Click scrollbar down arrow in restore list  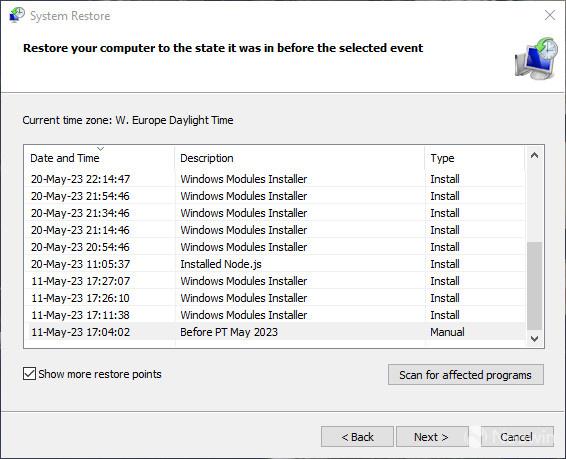(x=535, y=338)
